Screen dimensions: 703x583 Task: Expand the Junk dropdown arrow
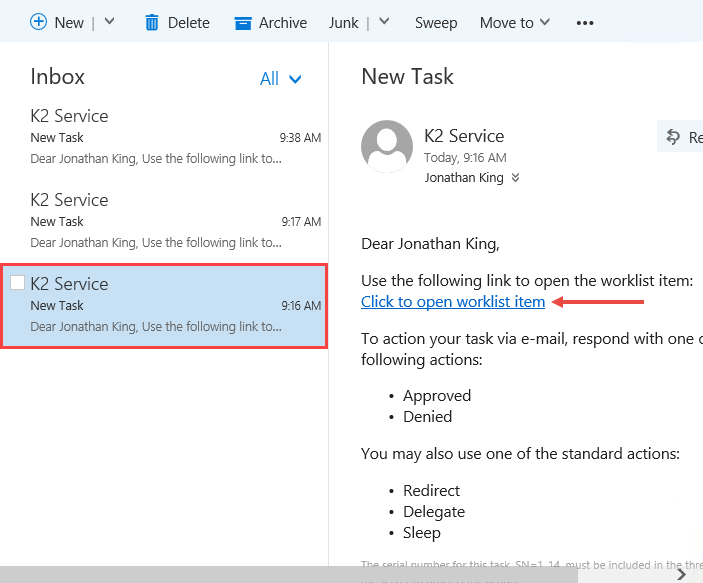[384, 22]
